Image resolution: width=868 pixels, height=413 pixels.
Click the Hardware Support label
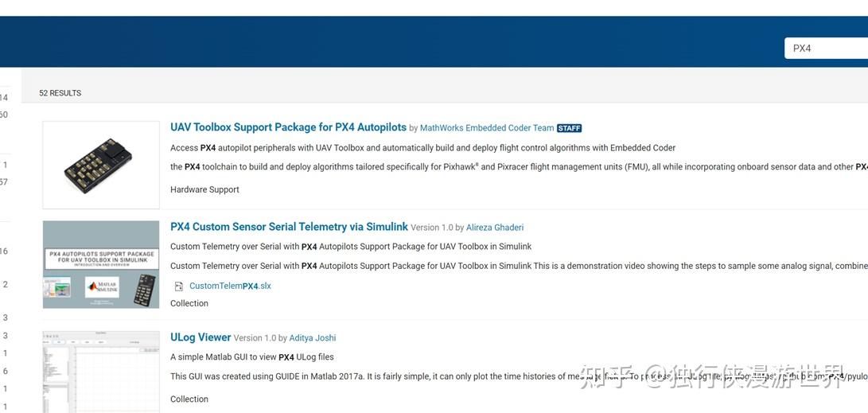204,189
